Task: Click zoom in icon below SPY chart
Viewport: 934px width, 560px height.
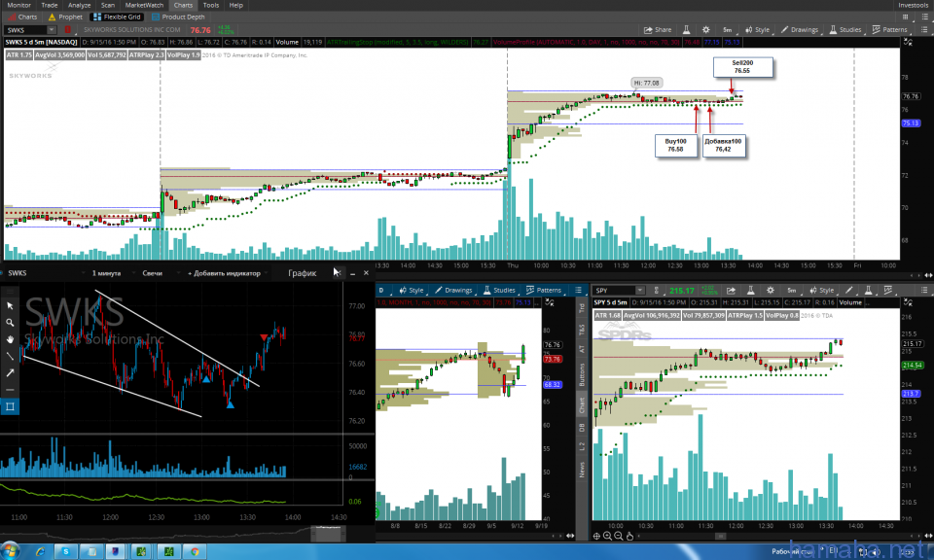Action: (607, 536)
